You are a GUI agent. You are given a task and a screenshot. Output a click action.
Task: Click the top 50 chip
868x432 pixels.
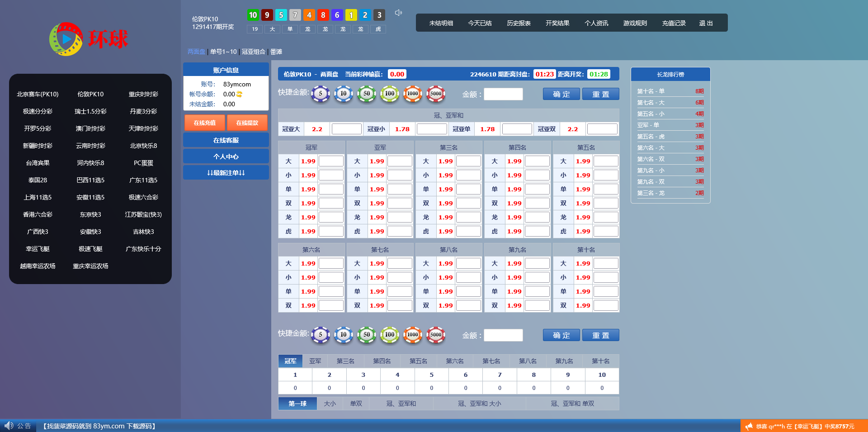pyautogui.click(x=367, y=94)
